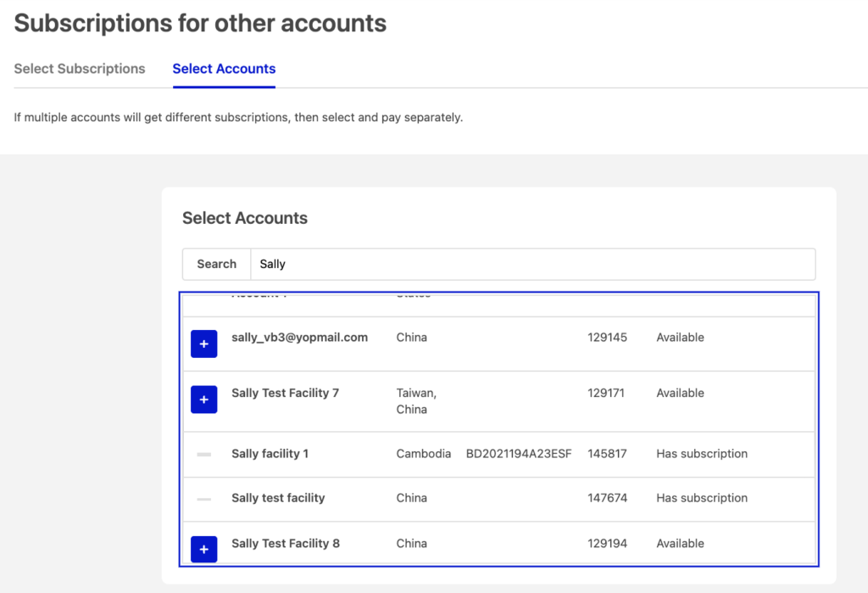Switch to the Select Subscriptions tab
The image size is (868, 593).
click(80, 69)
